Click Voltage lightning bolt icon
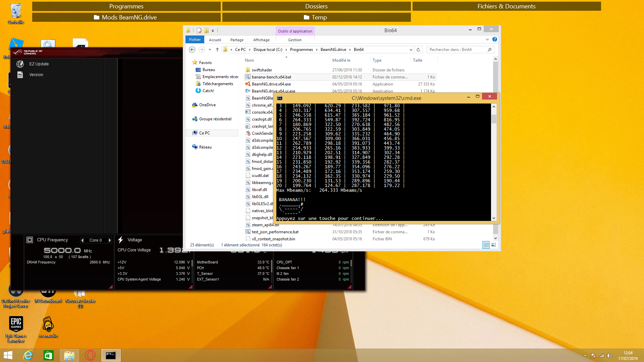Viewport: 644px width, 362px height. [x=120, y=240]
